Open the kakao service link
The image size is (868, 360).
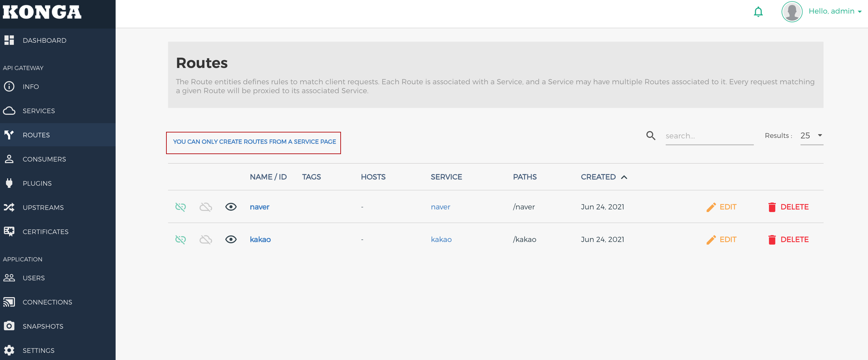(441, 240)
